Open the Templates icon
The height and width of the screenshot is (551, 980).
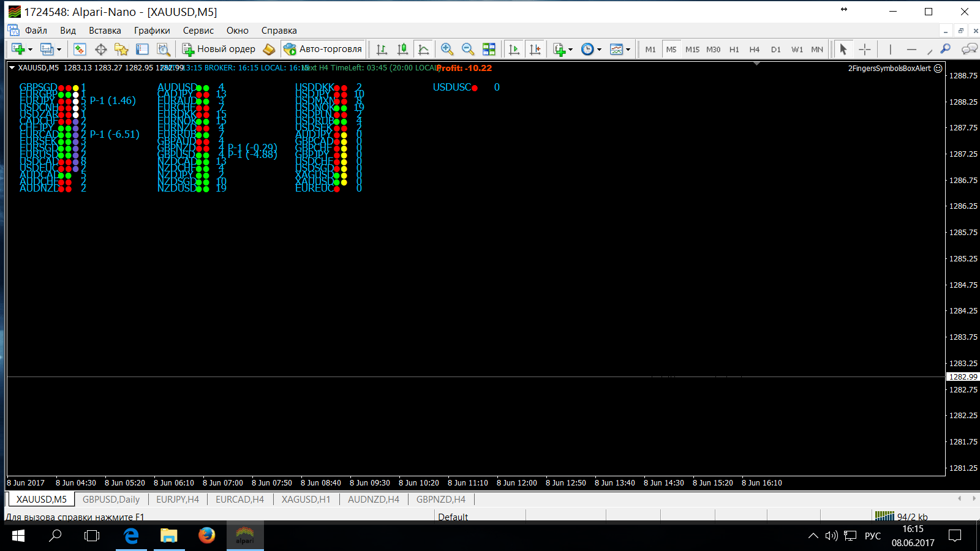tap(616, 49)
